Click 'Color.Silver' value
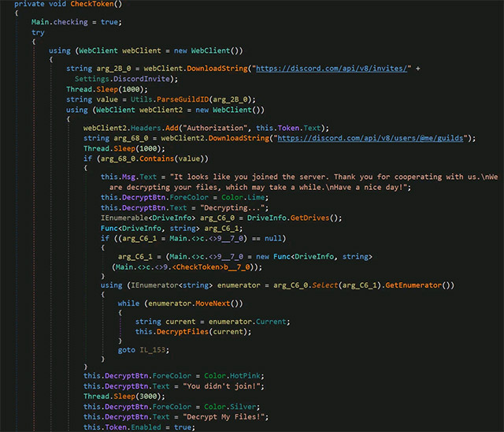504x432 pixels. [x=232, y=407]
